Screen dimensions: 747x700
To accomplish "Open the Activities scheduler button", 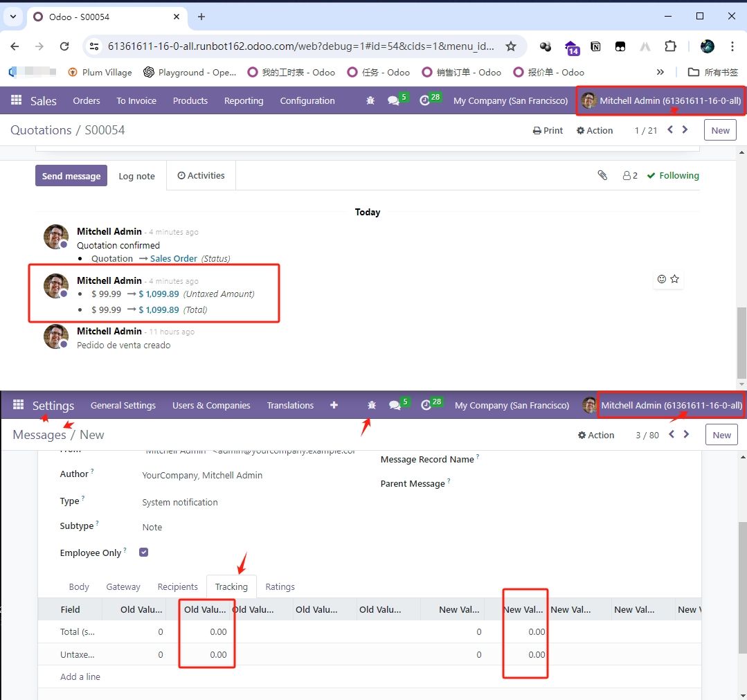I will click(201, 175).
